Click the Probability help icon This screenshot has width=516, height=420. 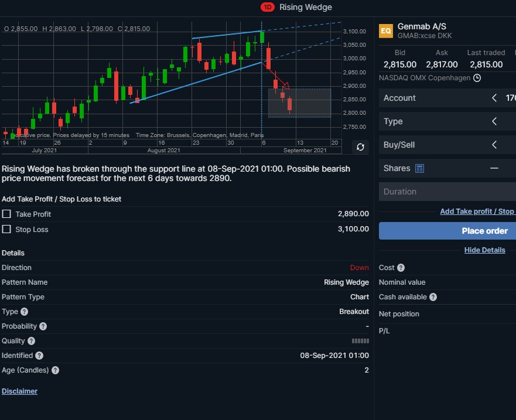(x=43, y=326)
